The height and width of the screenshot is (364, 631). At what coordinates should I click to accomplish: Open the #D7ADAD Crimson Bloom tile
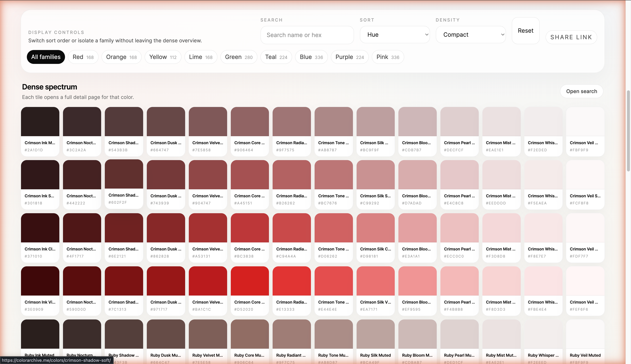(418, 185)
